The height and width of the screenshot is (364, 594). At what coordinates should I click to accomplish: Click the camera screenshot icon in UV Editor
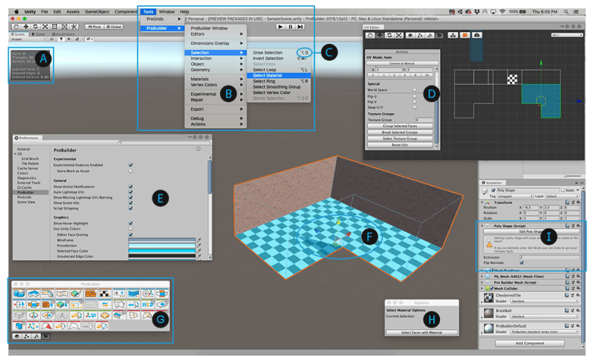[x=477, y=35]
